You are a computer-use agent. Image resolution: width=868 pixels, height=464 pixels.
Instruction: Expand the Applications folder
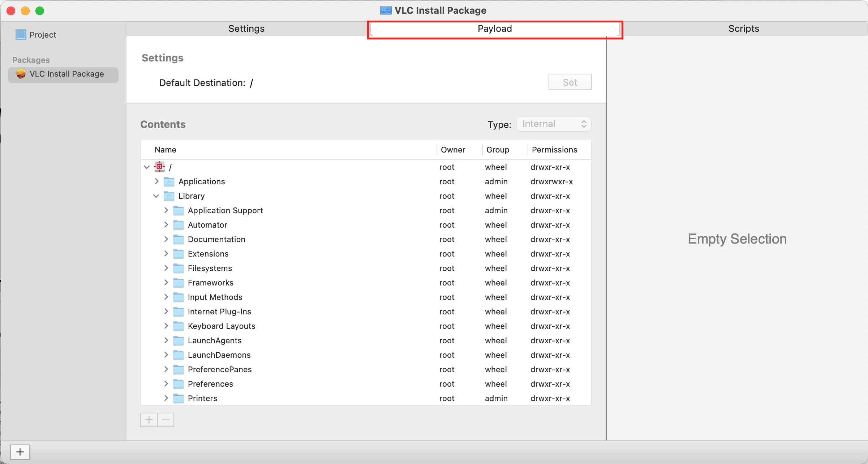(156, 181)
